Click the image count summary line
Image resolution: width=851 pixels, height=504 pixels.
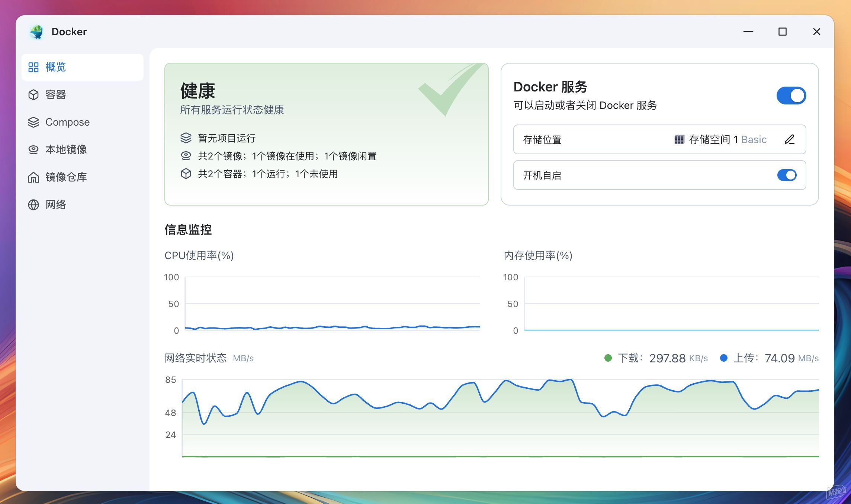(x=287, y=156)
